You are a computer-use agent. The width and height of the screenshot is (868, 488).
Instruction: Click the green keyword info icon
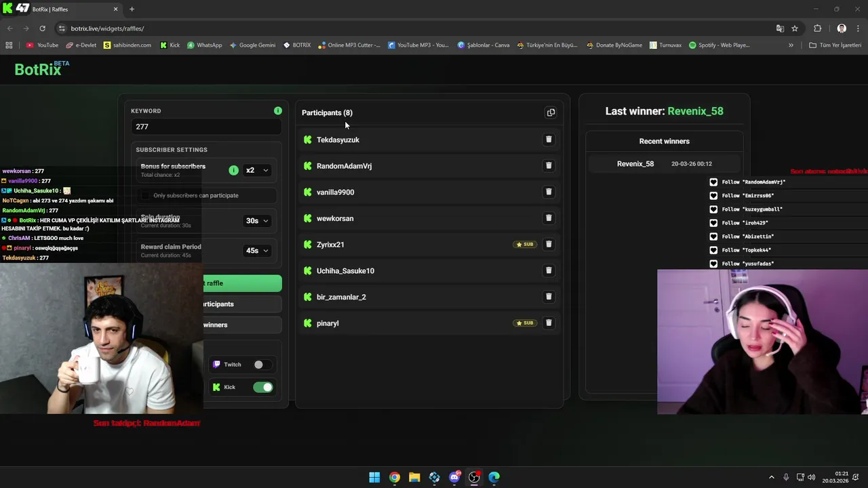point(278,110)
